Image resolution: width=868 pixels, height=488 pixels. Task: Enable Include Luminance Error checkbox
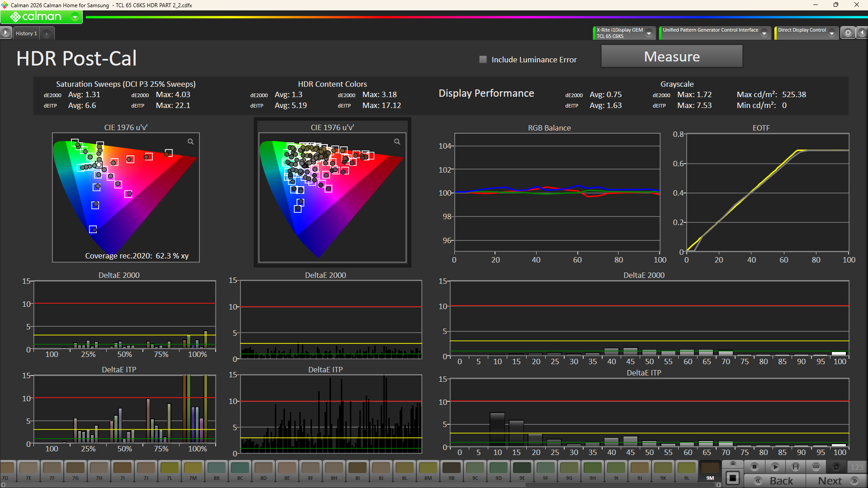(483, 60)
